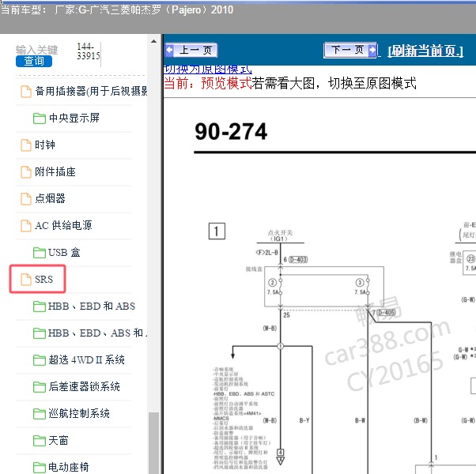This screenshot has height=474, width=476.
Task: Select the 点烟器 document item
Action: point(43,198)
